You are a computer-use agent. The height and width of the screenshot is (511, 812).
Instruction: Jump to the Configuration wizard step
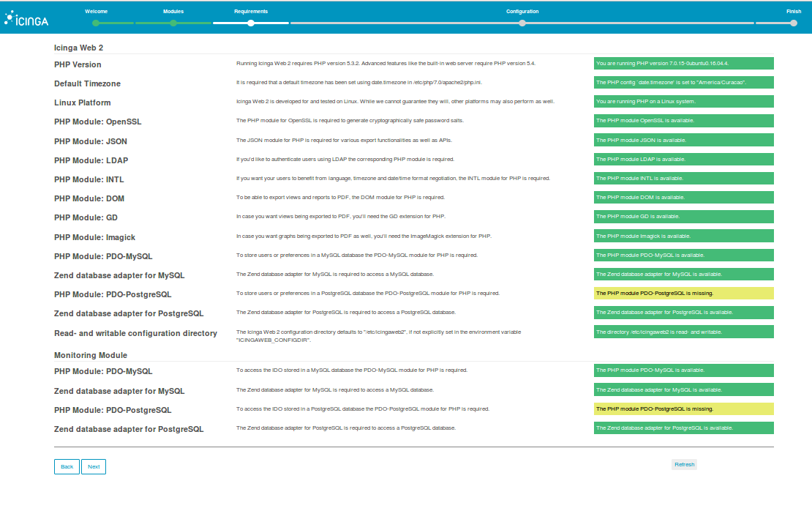click(x=522, y=12)
